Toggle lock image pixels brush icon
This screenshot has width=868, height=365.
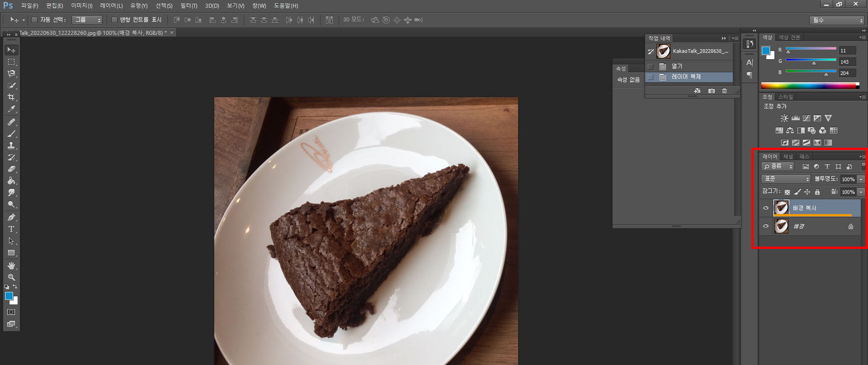(797, 192)
